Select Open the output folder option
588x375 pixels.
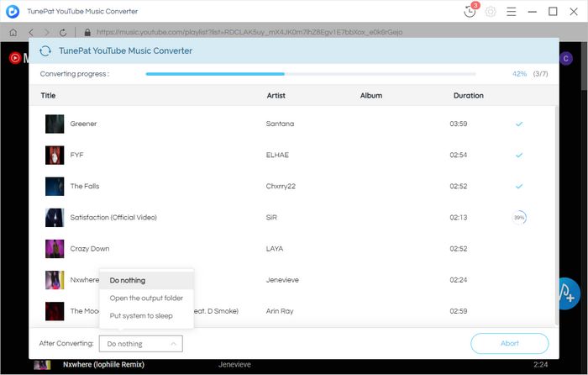147,298
